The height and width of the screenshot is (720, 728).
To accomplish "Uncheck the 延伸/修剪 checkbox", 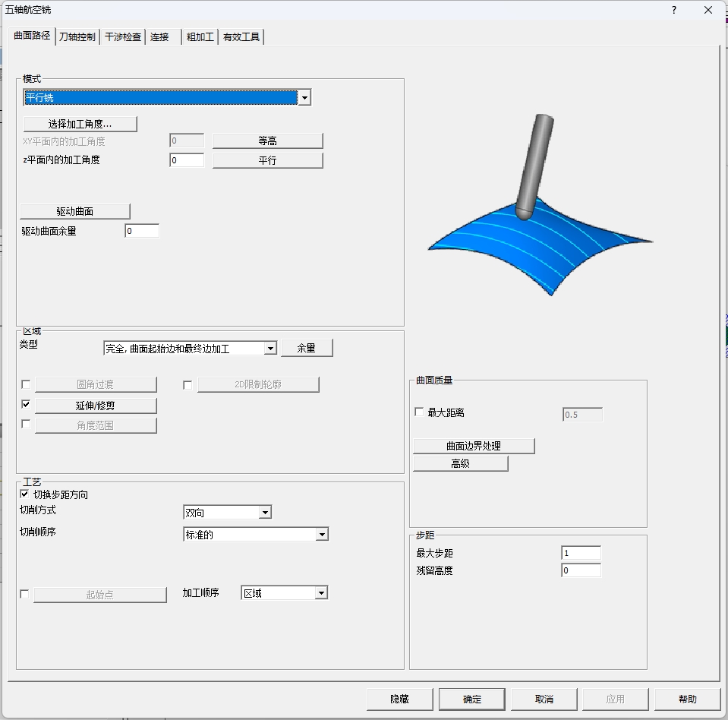I will coord(26,405).
